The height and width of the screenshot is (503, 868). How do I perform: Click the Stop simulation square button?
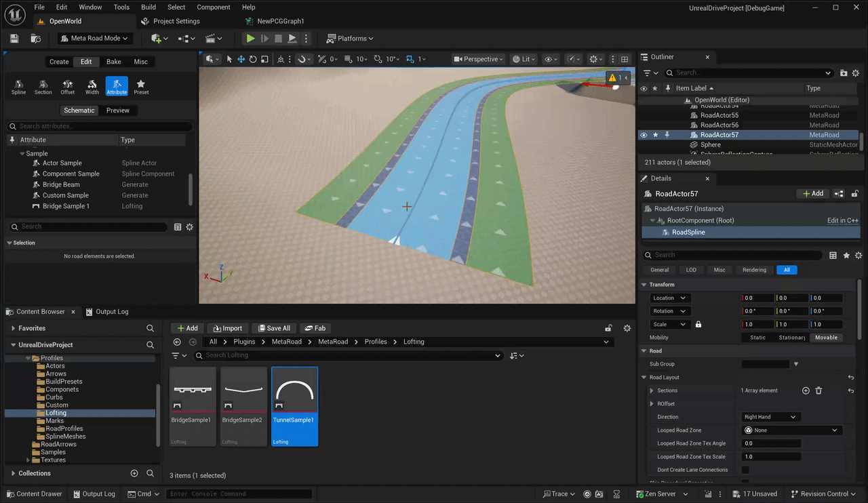(x=278, y=39)
